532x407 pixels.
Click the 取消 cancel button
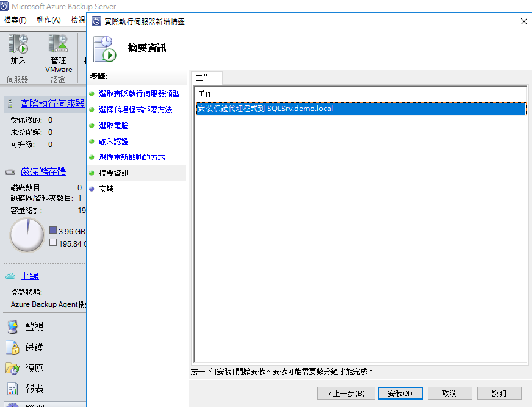click(450, 394)
